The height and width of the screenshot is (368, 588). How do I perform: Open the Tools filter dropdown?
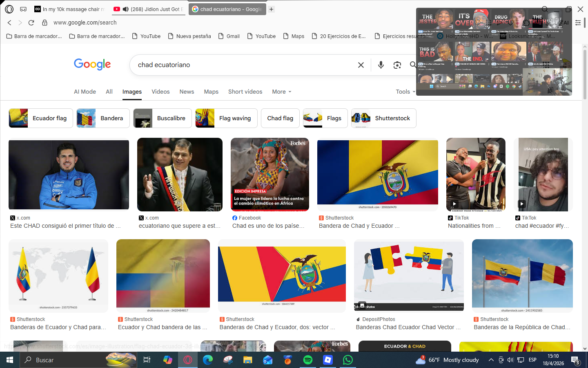405,92
